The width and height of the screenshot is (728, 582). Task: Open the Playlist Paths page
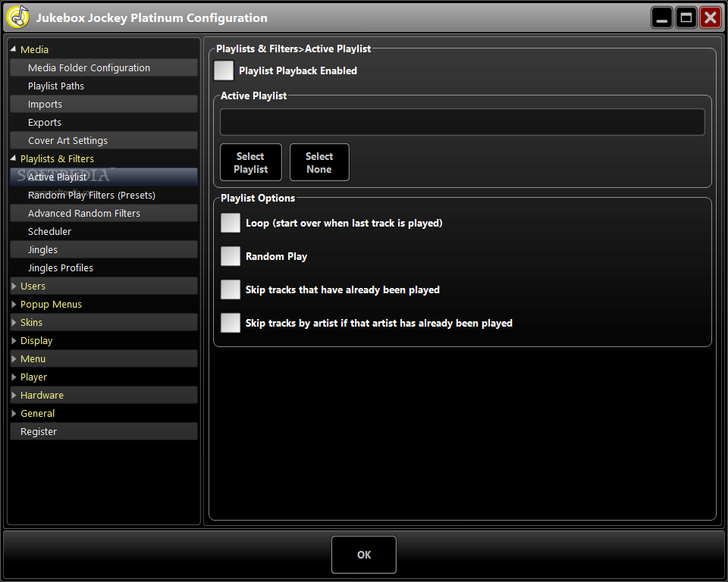point(104,86)
